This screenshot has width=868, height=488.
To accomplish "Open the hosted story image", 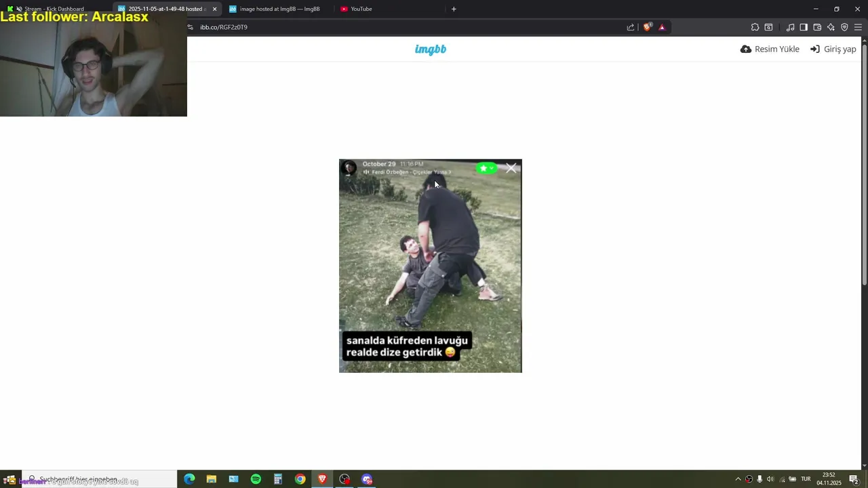I will [431, 266].
